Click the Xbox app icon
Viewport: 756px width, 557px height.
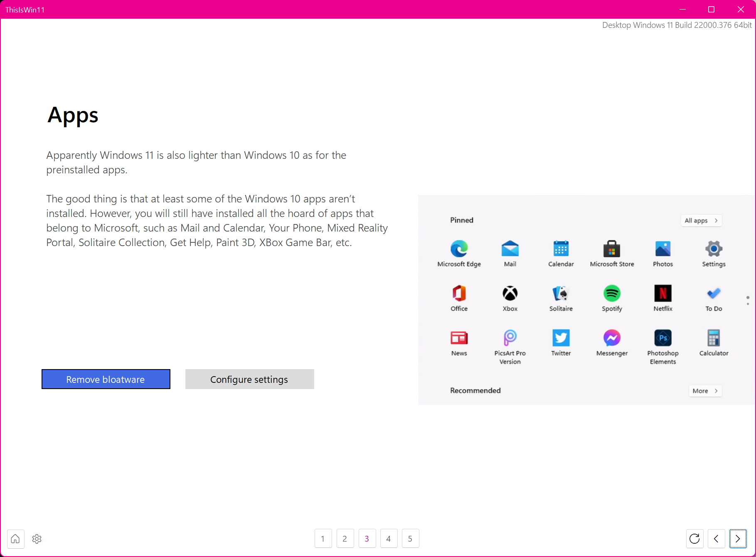tap(510, 293)
